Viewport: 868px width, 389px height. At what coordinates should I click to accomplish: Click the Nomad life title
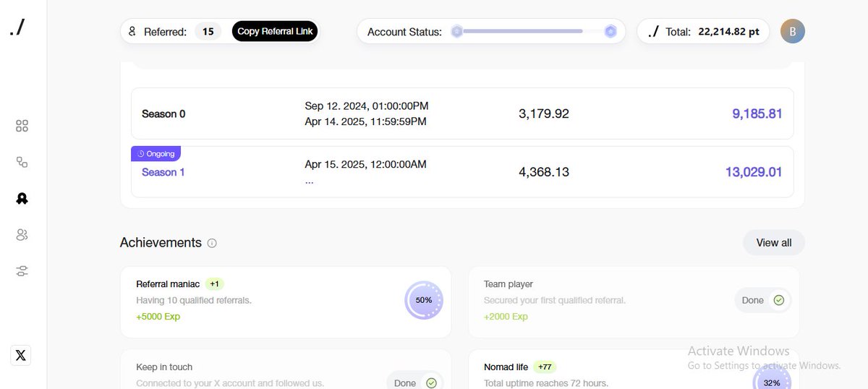[506, 367]
